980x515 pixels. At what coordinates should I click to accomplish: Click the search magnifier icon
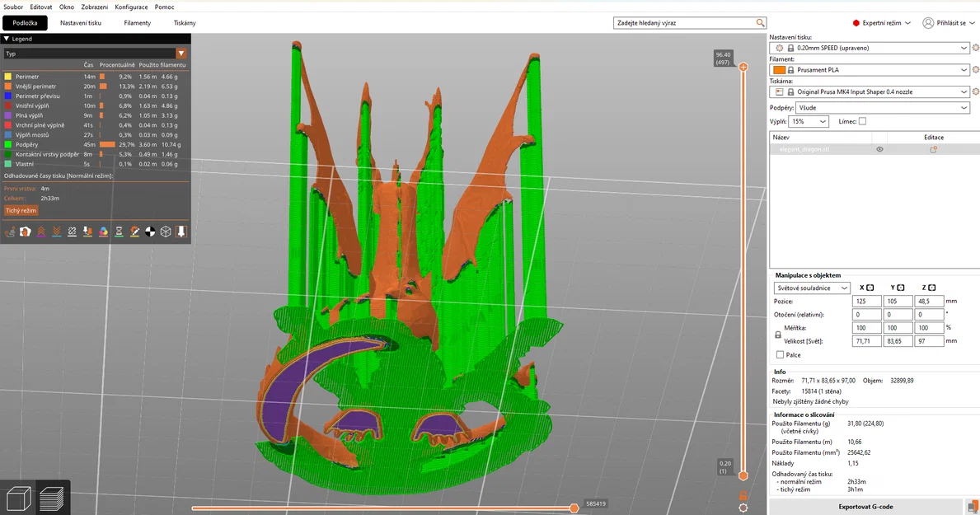(x=760, y=23)
